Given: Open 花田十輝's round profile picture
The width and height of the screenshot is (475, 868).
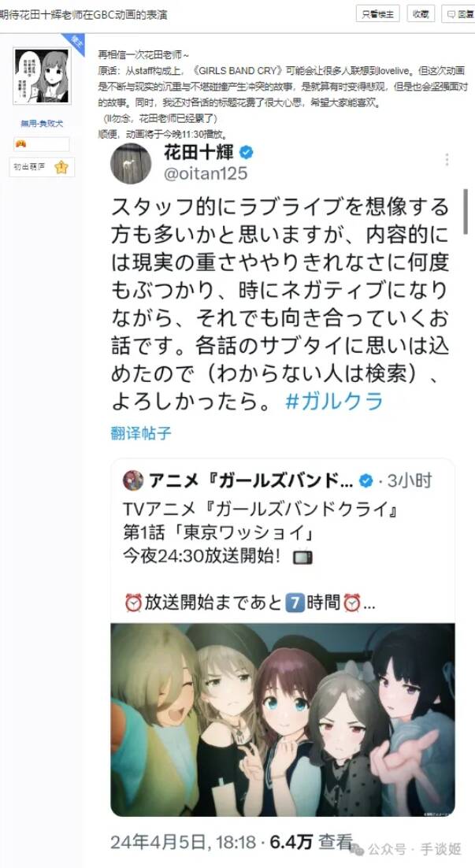Looking at the screenshot, I should tap(131, 163).
